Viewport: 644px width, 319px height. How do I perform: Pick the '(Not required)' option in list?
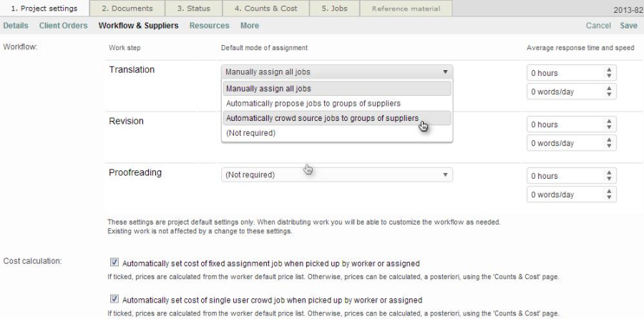[250, 133]
